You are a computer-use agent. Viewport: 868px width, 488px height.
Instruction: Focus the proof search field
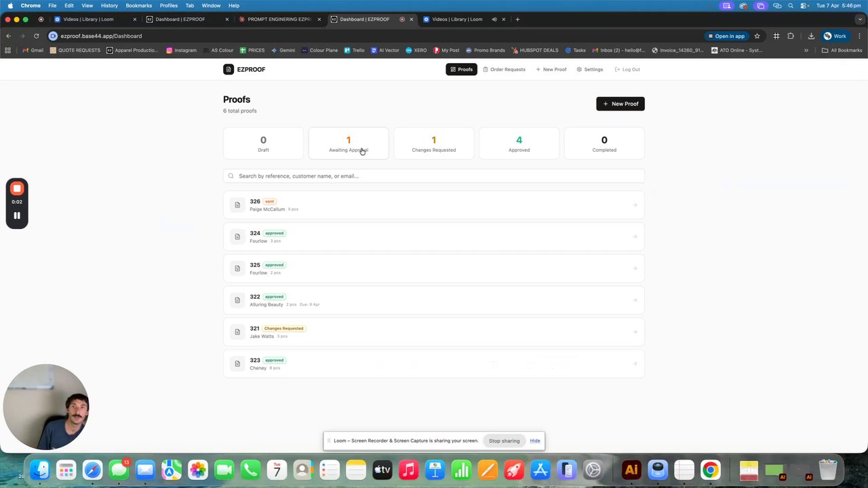(434, 176)
